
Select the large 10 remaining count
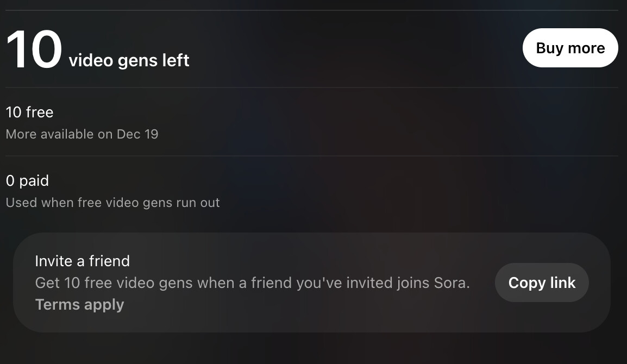[34, 49]
